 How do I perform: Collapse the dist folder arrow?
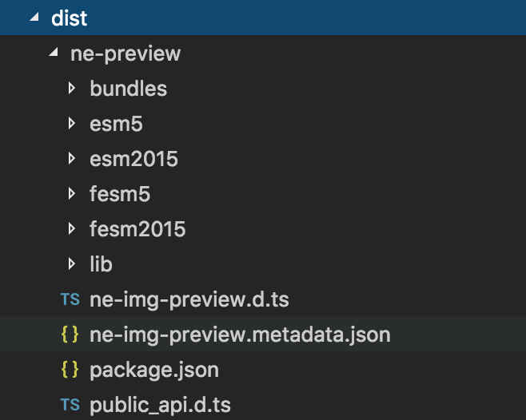[34, 18]
